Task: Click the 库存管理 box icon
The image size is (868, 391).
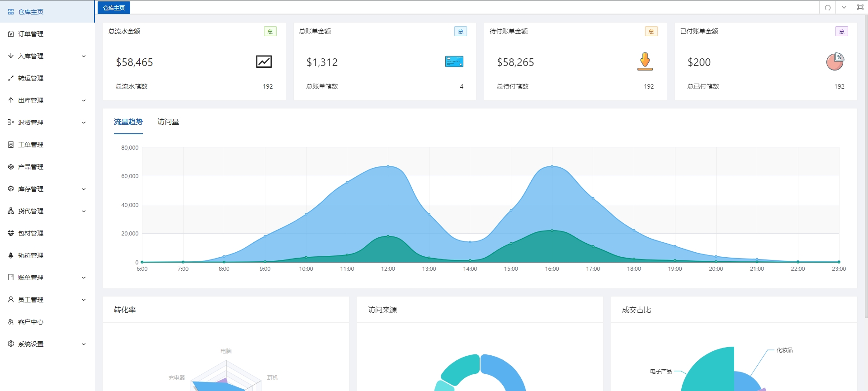Action: [x=11, y=189]
